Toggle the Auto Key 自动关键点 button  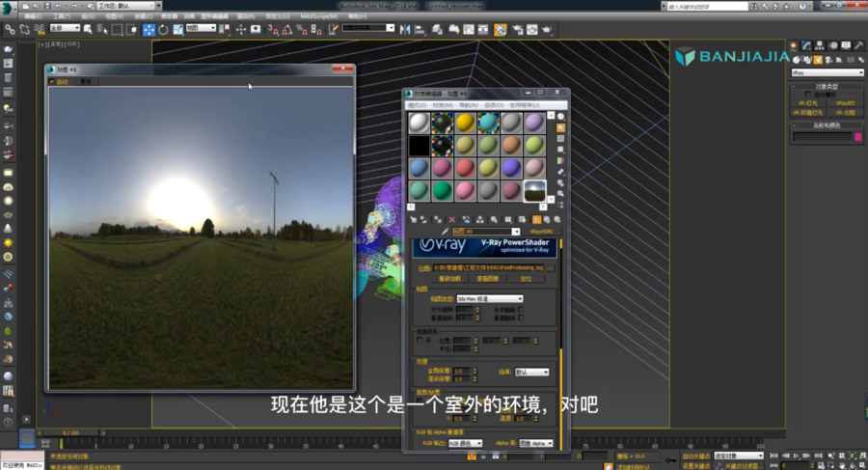pos(695,456)
